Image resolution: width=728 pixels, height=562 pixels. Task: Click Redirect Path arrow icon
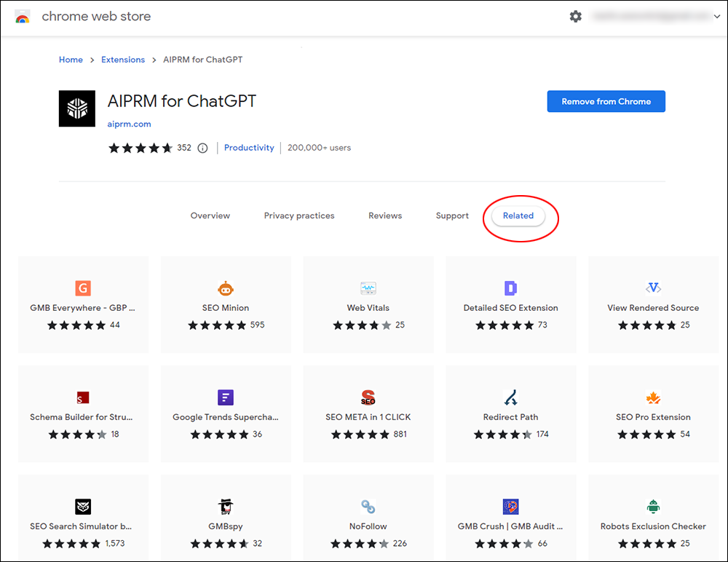(511, 397)
